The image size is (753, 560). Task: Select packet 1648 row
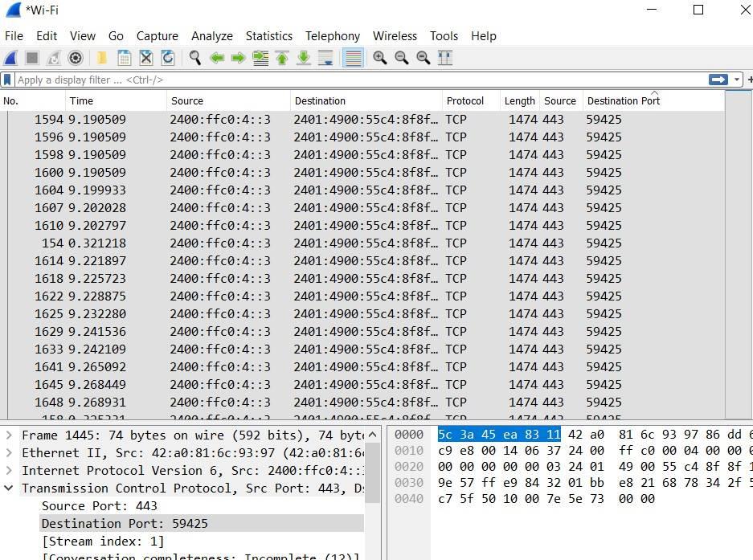pyautogui.click(x=362, y=402)
